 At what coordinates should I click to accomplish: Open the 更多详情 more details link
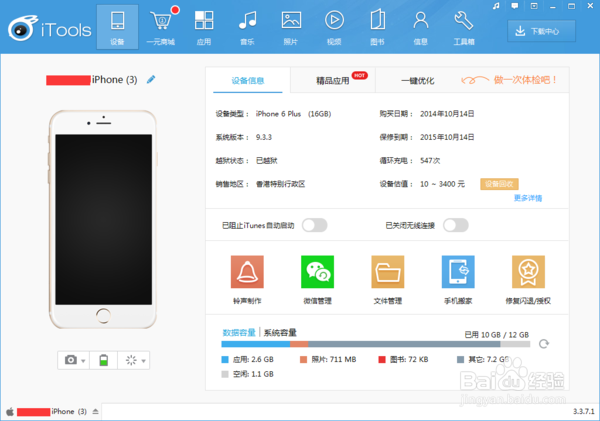528,198
